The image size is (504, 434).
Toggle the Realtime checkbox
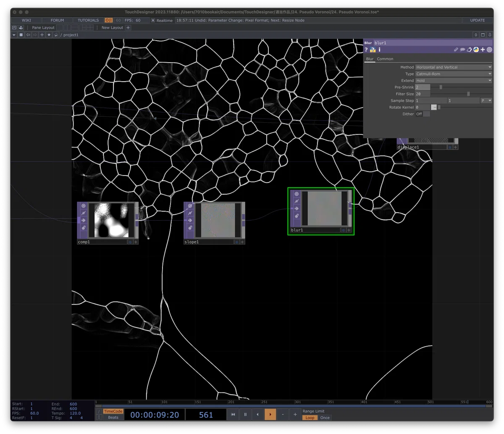click(x=153, y=20)
